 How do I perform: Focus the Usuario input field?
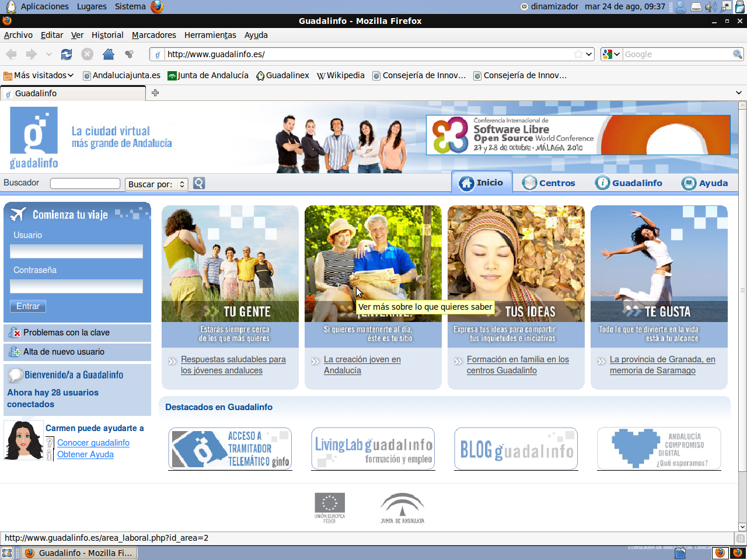point(76,251)
